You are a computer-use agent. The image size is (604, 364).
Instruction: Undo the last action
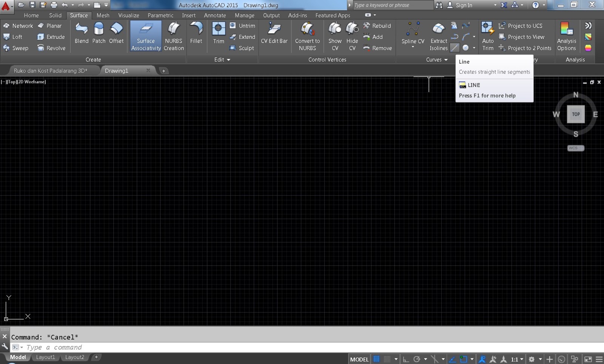click(x=65, y=5)
